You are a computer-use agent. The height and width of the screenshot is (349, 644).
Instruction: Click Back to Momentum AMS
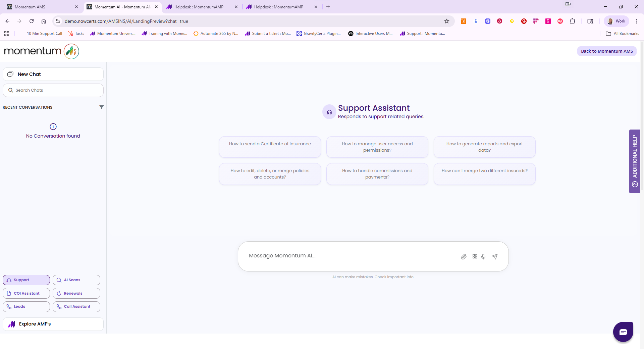607,51
